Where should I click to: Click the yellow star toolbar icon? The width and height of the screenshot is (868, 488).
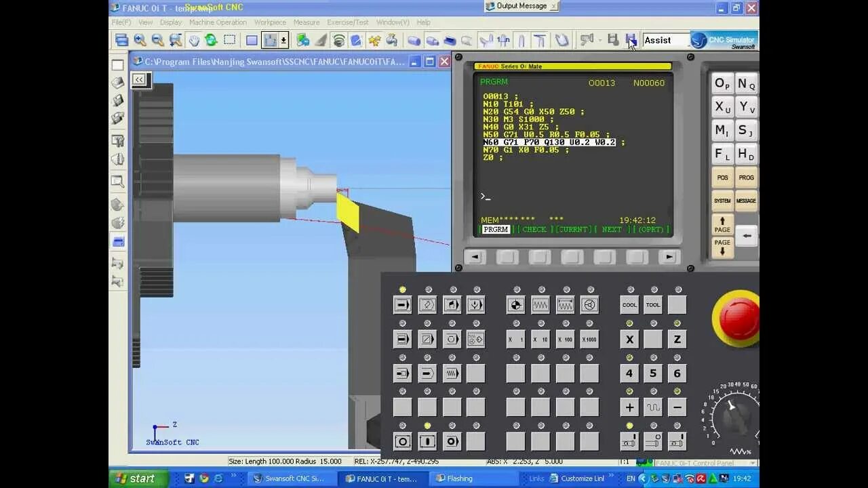tap(374, 40)
